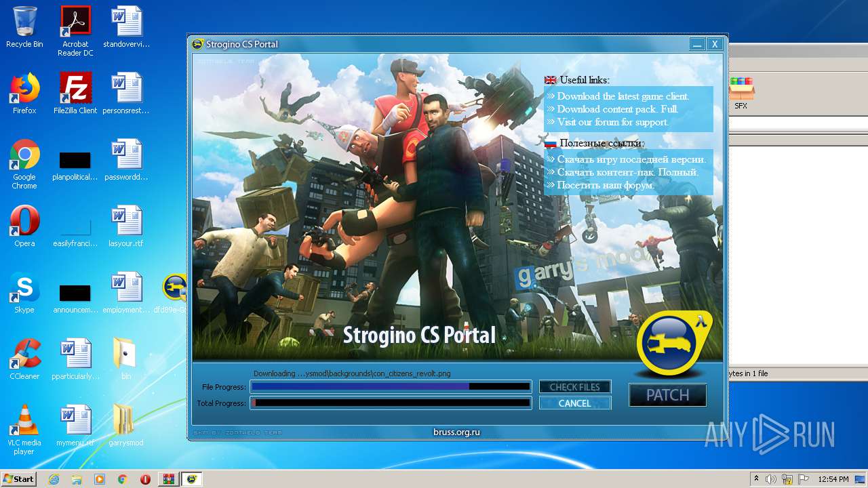Open Opera from the taskbar
Viewport: 868px width, 488px height.
[x=145, y=479]
